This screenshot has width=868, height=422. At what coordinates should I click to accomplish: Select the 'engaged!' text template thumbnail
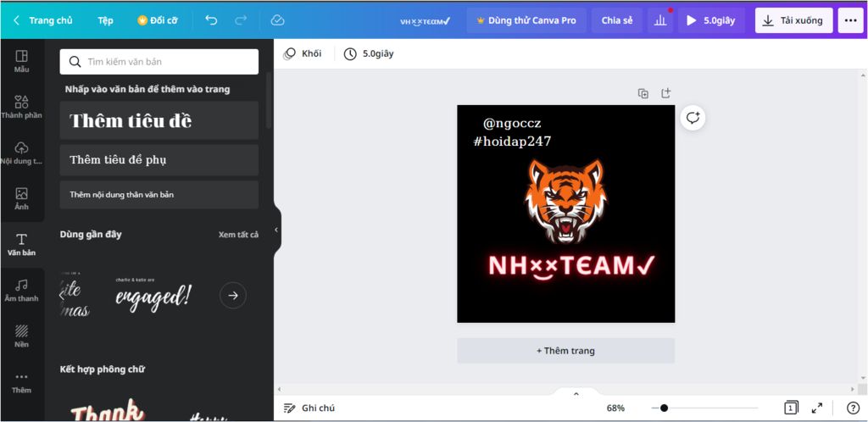(153, 296)
